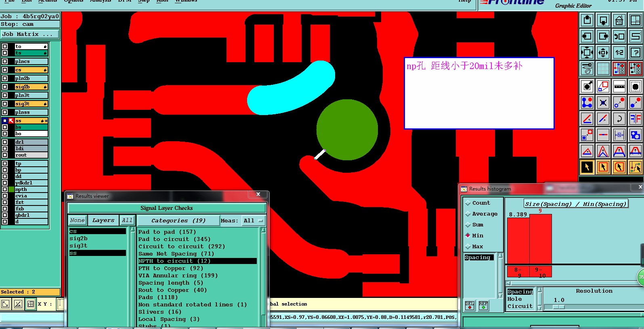Click the pan up view icon
The image size is (644, 329).
[587, 20]
